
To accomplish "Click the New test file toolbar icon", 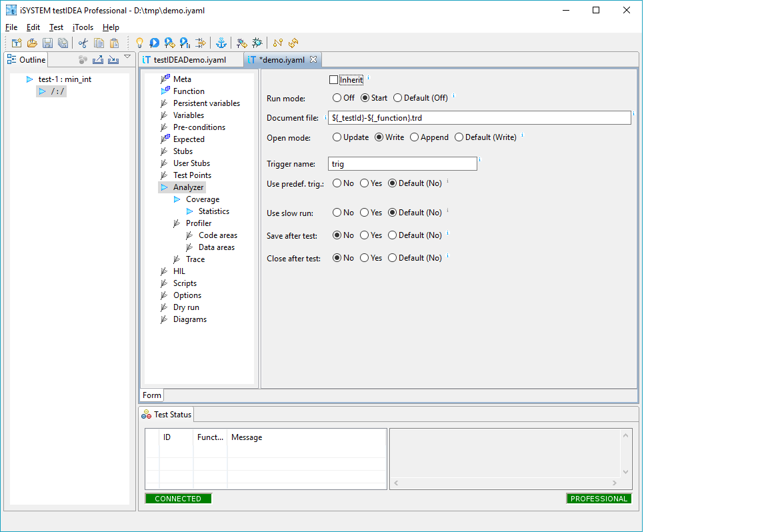I will point(17,43).
